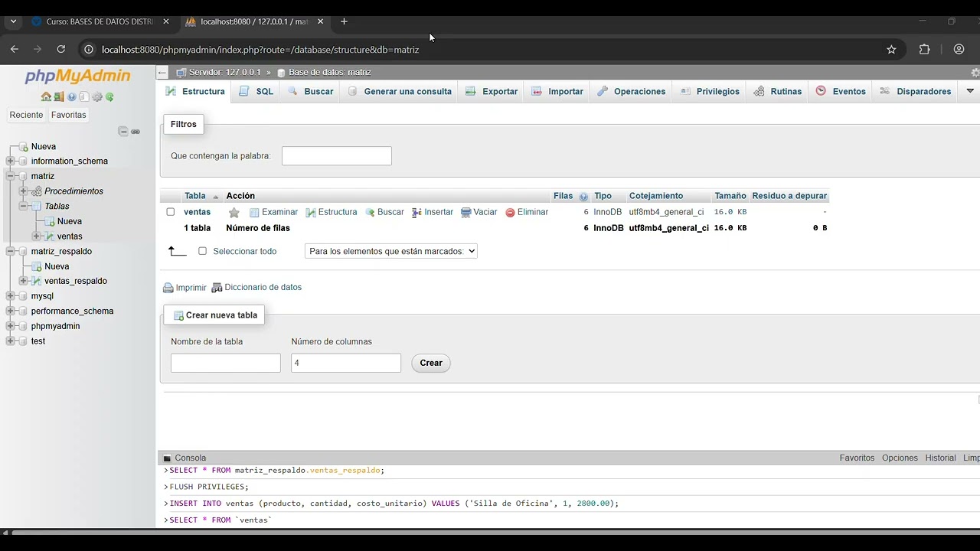Focus the Número de columnas field
Screen dimensions: 980x551
[346, 363]
